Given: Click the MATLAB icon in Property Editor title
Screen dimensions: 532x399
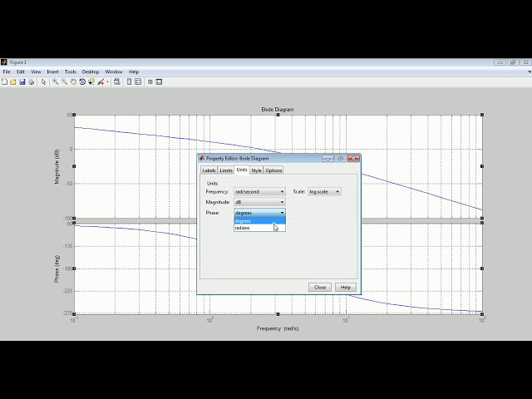Looking at the screenshot, I should [202, 159].
